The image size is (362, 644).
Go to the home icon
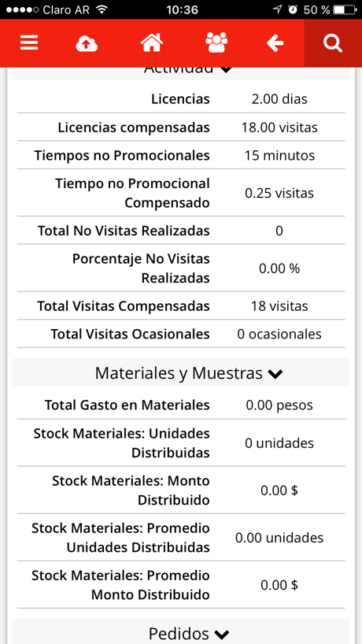152,43
